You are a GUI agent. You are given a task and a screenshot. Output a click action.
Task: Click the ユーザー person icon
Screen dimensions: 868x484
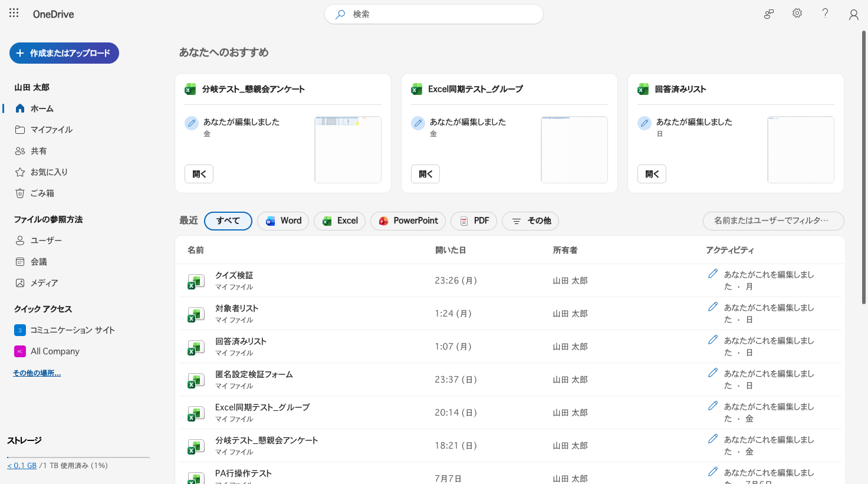point(20,241)
